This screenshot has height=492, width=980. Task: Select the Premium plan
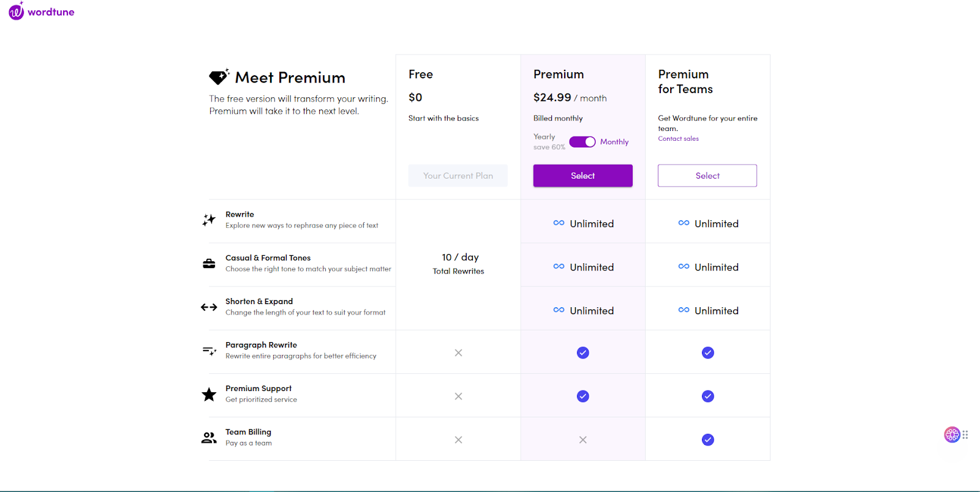tap(583, 176)
